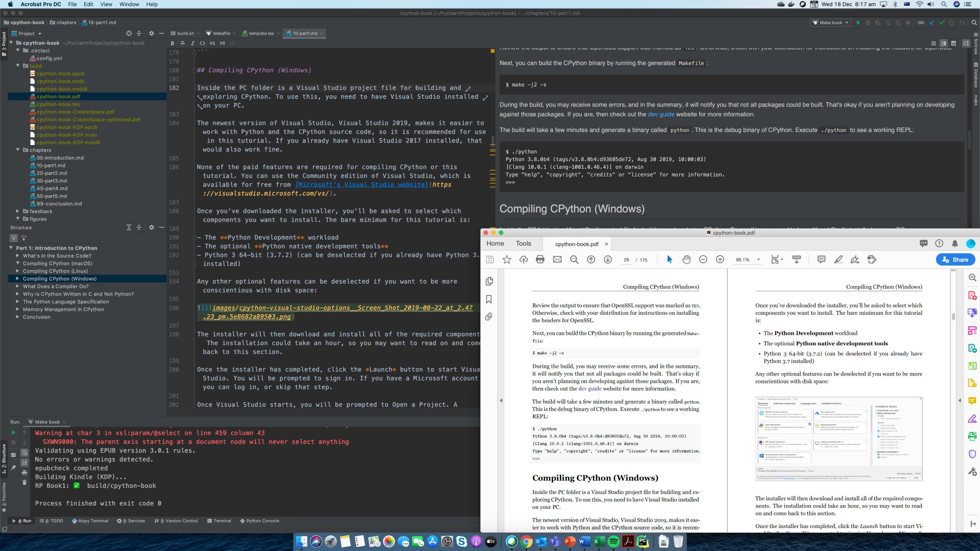Select the Acrobat hand pan tool
Viewport: 980px width, 551px height.
coord(686,260)
